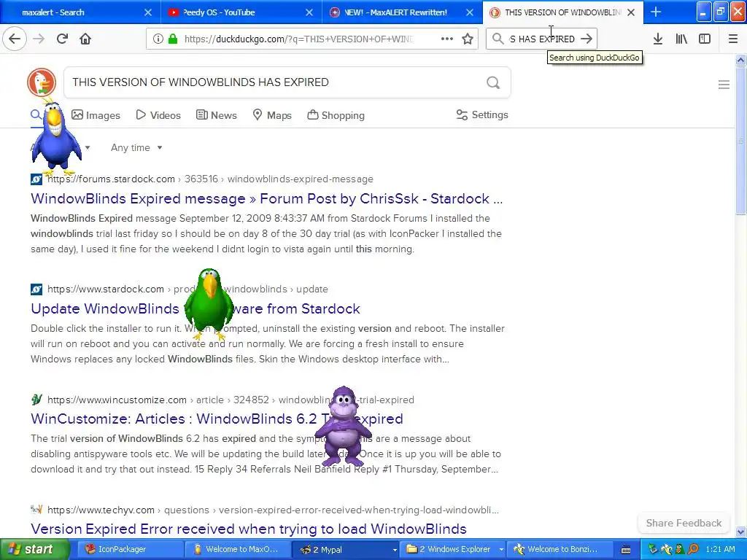This screenshot has width=747, height=560.
Task: Open WindowBlinds Expired message forum post
Action: 267,198
